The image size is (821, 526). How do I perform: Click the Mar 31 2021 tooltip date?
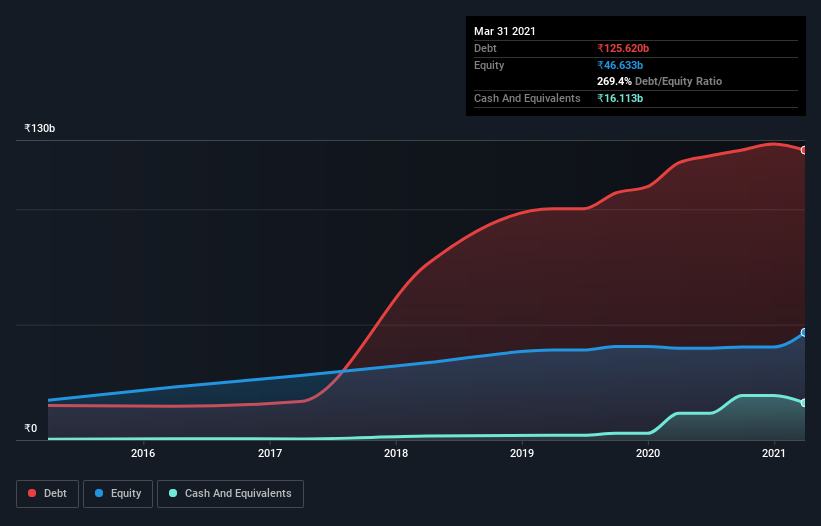click(505, 31)
